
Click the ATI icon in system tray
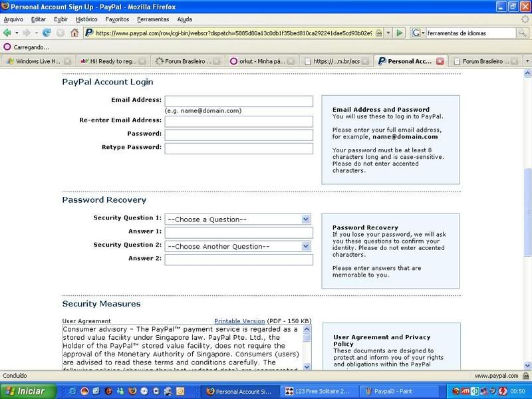(465, 391)
